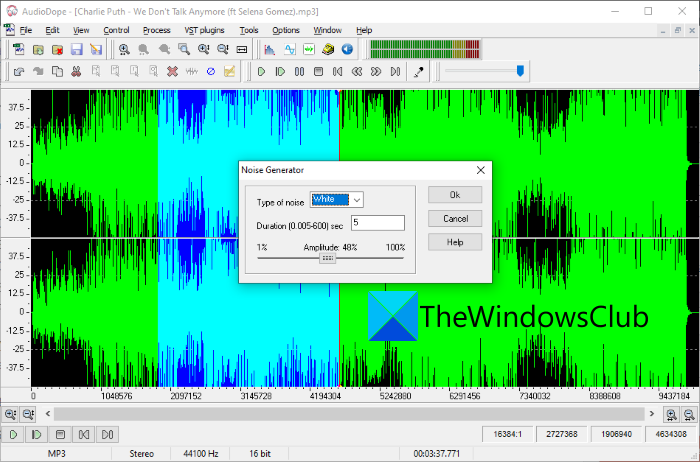Expand the Type of noise dropdown

pos(357,200)
